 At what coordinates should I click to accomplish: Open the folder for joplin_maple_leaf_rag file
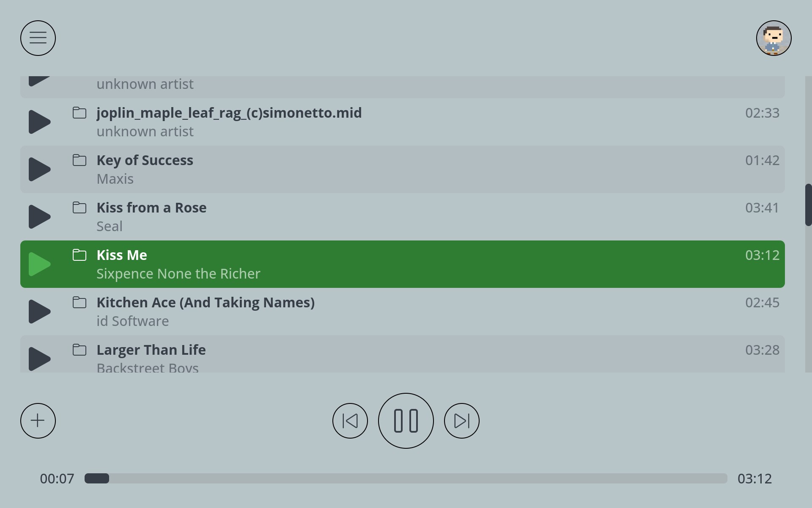[79, 113]
